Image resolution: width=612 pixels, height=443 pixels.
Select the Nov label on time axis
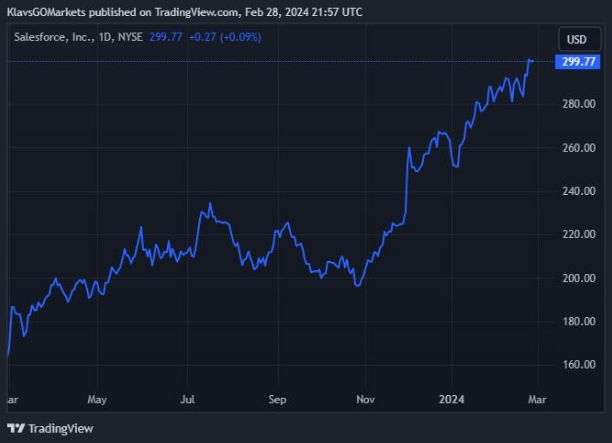click(365, 399)
